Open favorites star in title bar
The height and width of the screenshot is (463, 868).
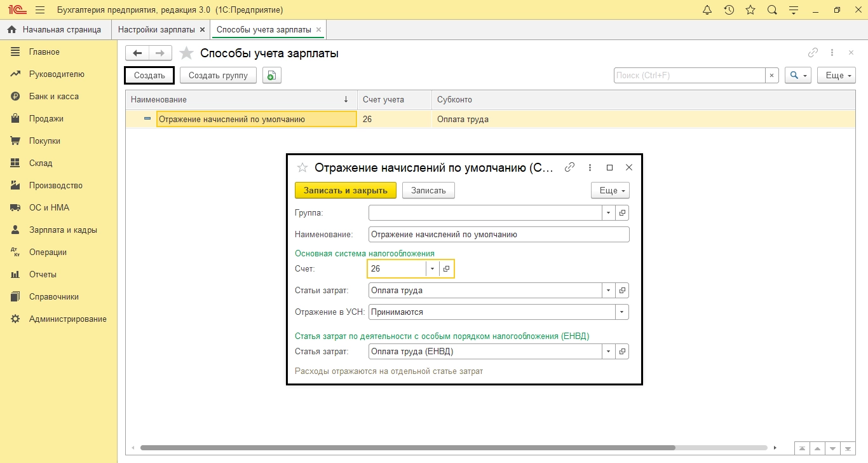[x=750, y=10]
